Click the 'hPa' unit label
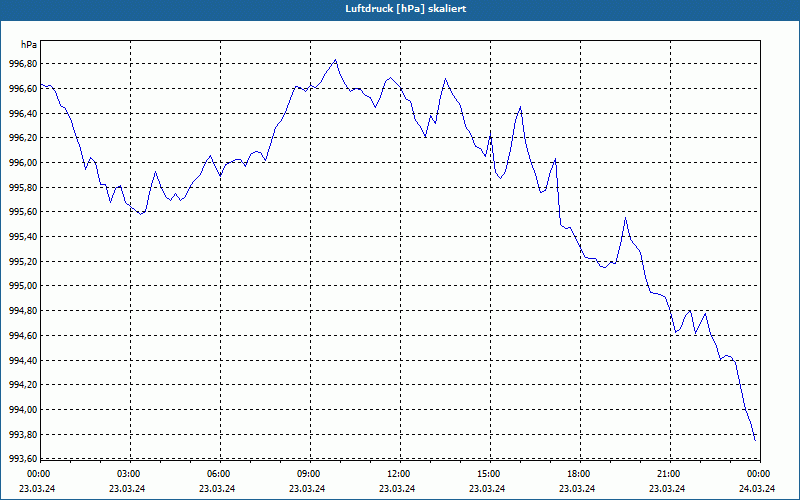Viewport: 800px width, 500px height. coord(29,45)
